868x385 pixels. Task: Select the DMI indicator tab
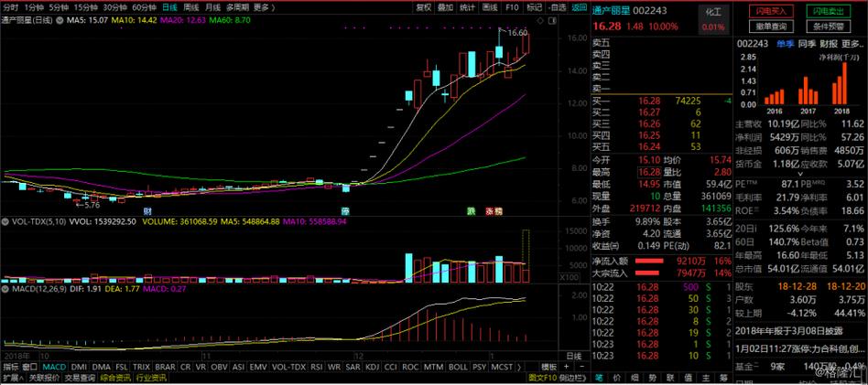[x=79, y=367]
